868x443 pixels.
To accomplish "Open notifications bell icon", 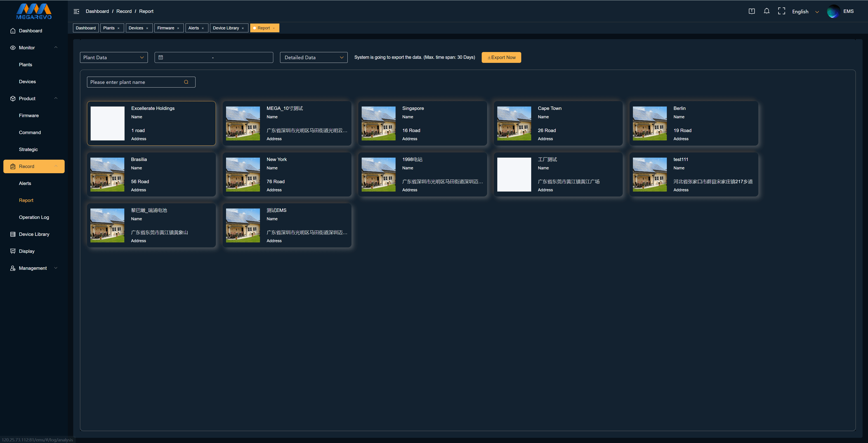I will pyautogui.click(x=767, y=11).
